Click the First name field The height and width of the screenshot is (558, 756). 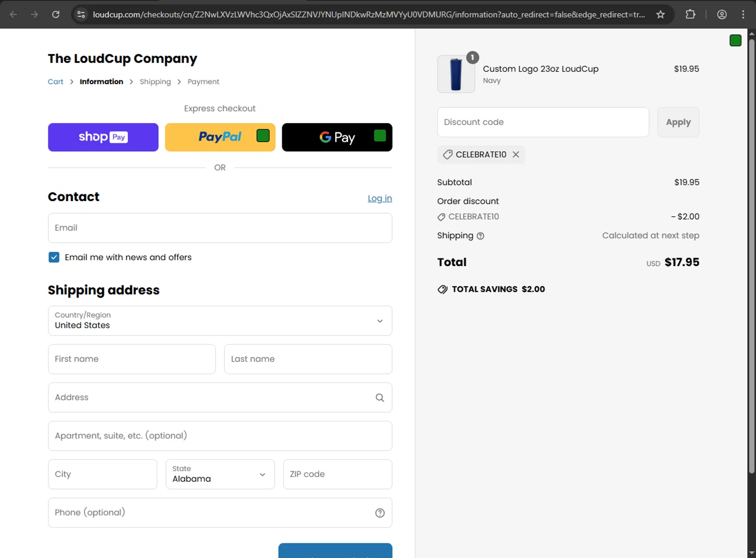(x=132, y=359)
